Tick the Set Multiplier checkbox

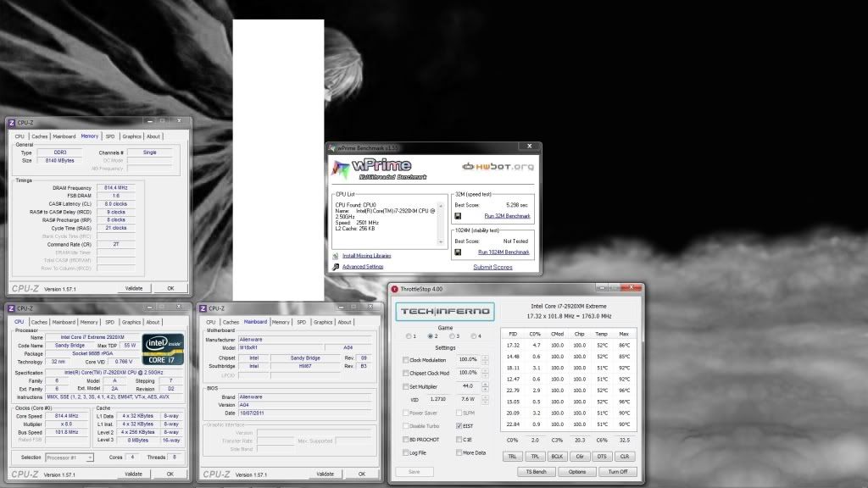tap(406, 386)
